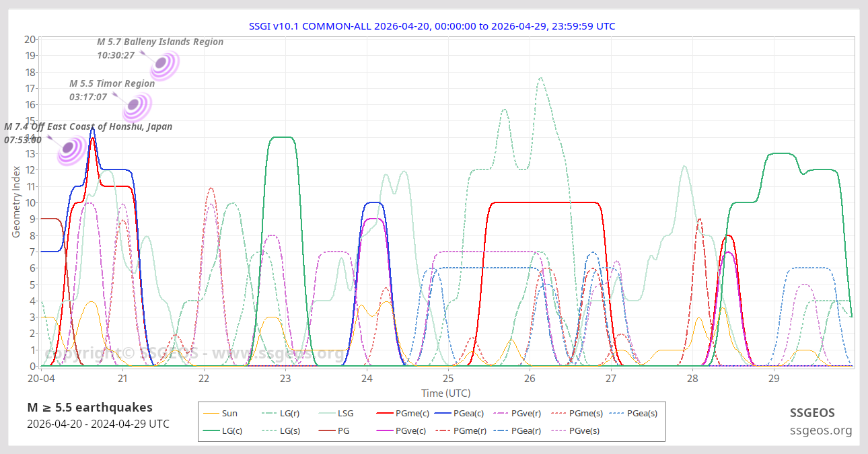Click the M 5.7 Balleny Islands earthquake marker

pos(162,64)
